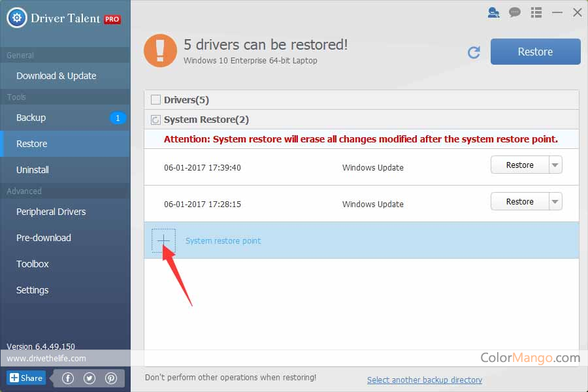Restore the 06-01-2017 17:39:40 restore point

pyautogui.click(x=519, y=165)
